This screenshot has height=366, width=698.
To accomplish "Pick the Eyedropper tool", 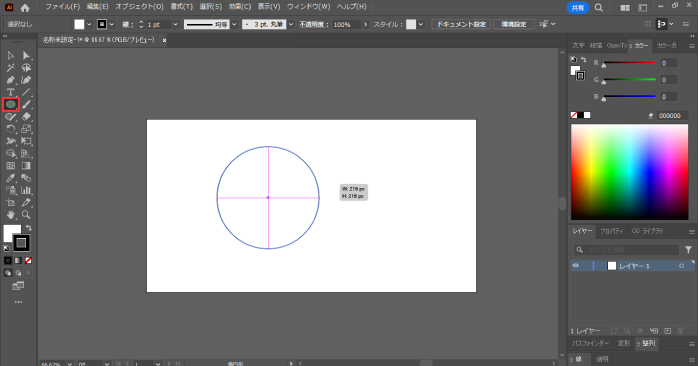I will pyautogui.click(x=11, y=178).
